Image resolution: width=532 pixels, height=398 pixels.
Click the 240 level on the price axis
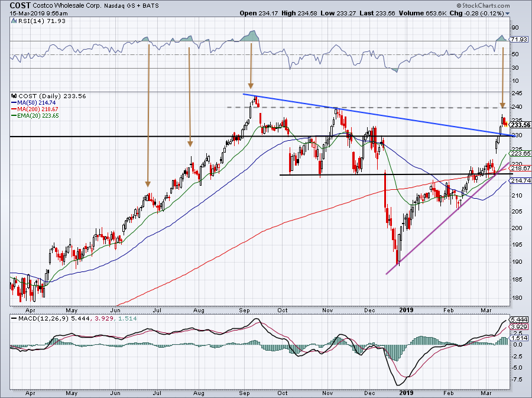pos(517,107)
